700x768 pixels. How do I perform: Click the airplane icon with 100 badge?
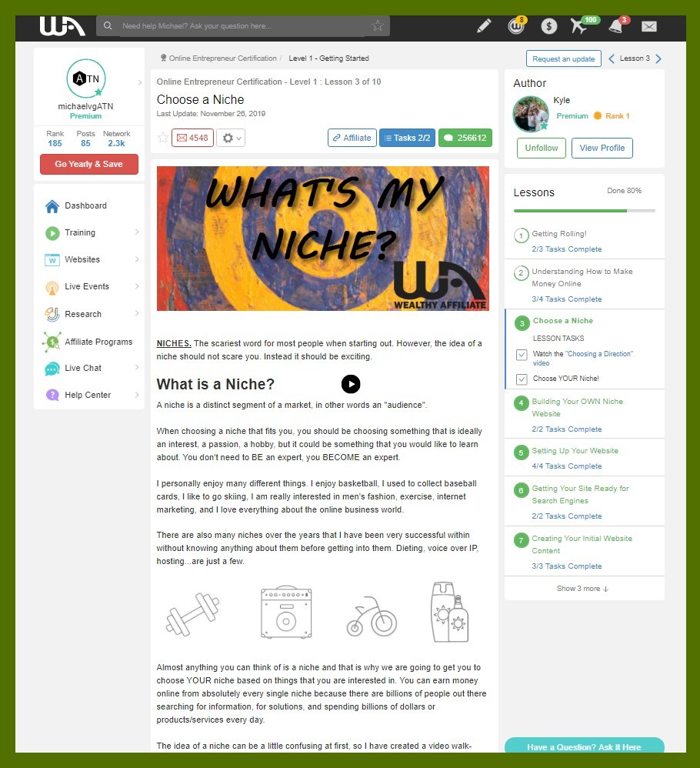click(x=579, y=26)
